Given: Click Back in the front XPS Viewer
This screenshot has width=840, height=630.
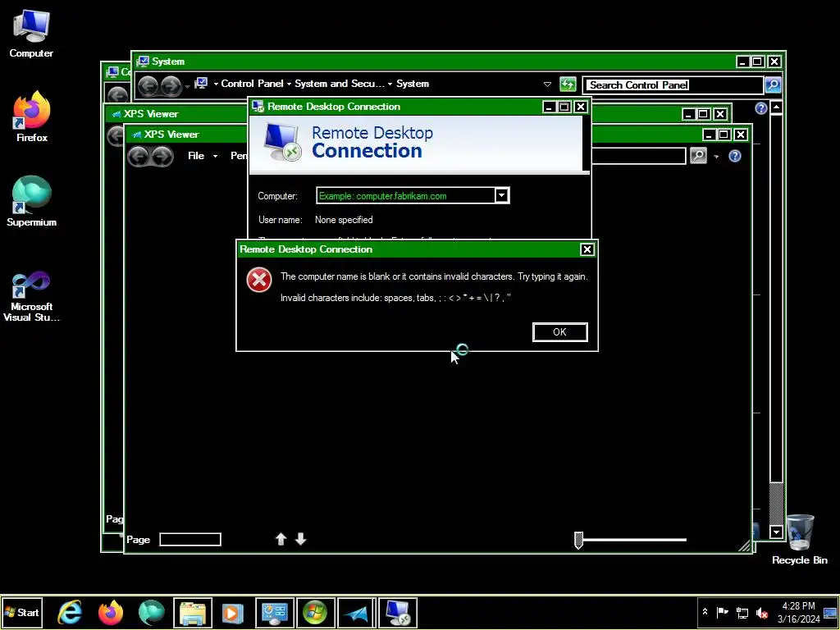Looking at the screenshot, I should (x=138, y=157).
